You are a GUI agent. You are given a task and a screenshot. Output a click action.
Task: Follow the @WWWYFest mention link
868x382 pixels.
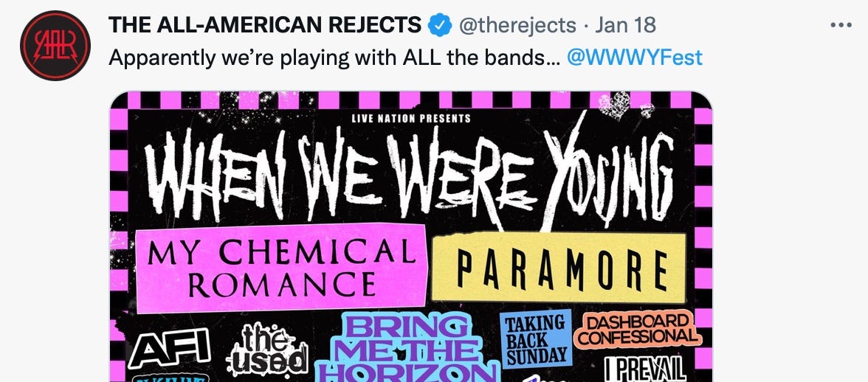click(x=635, y=58)
